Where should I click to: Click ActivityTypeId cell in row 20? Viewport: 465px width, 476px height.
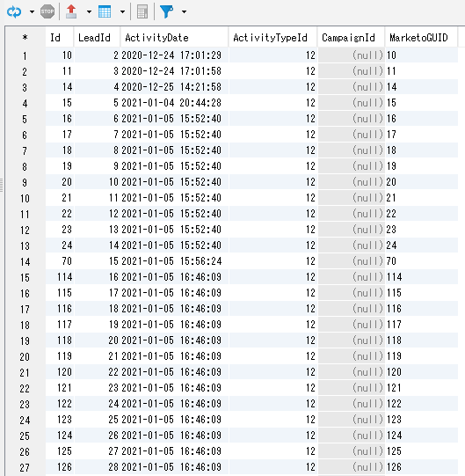coord(273,356)
